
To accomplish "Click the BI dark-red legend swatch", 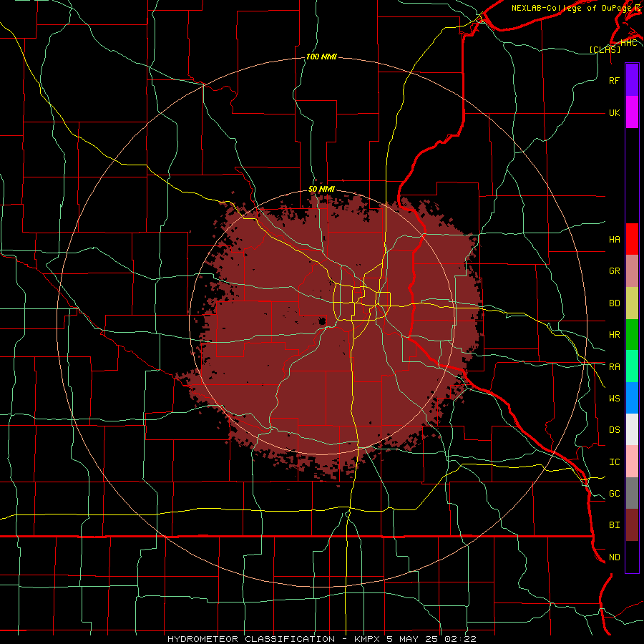I will tap(632, 525).
